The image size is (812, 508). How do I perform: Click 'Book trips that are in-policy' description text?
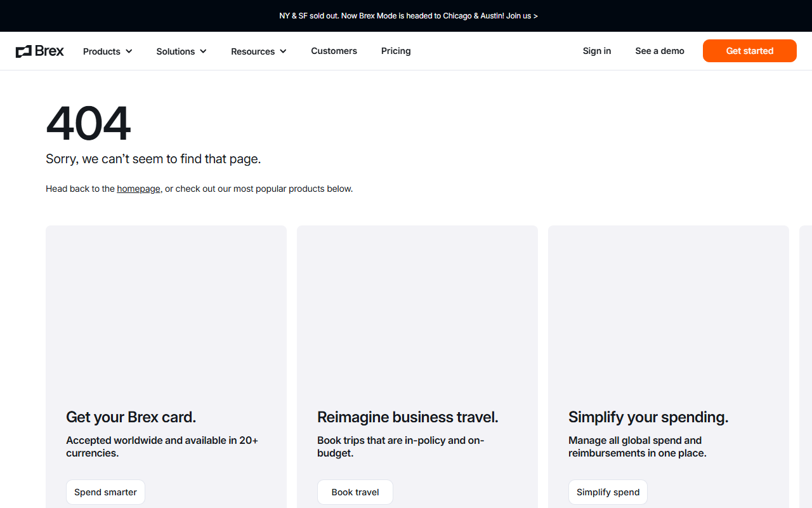click(400, 446)
